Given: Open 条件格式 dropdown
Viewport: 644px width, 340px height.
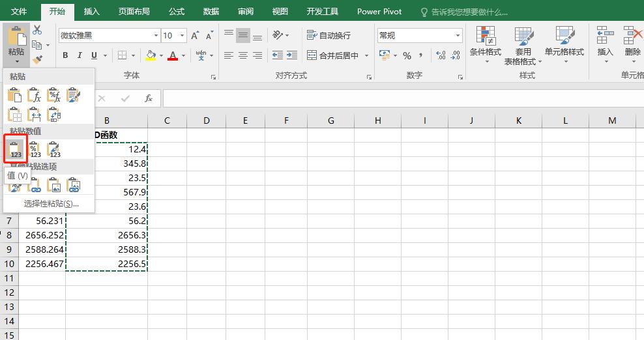Looking at the screenshot, I should click(486, 45).
